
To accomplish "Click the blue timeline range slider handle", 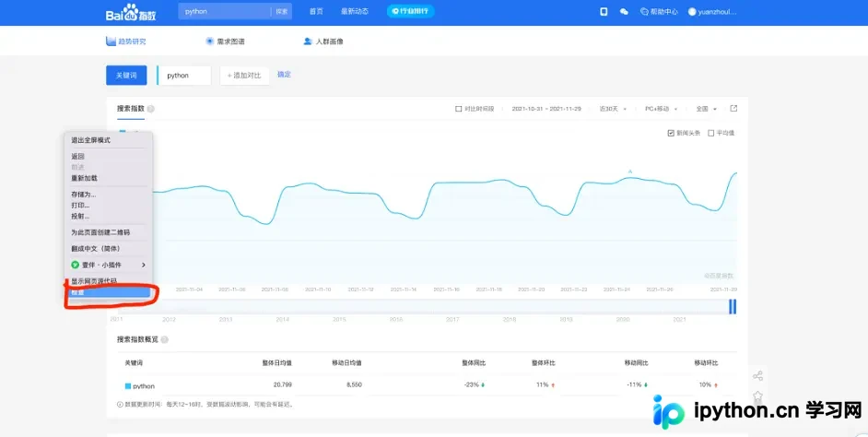I will click(733, 306).
